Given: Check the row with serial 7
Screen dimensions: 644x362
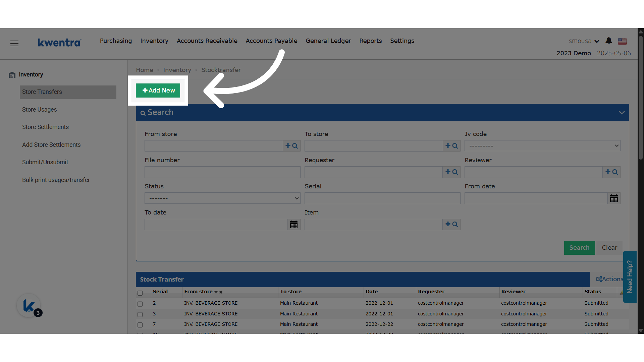Looking at the screenshot, I should (x=140, y=325).
